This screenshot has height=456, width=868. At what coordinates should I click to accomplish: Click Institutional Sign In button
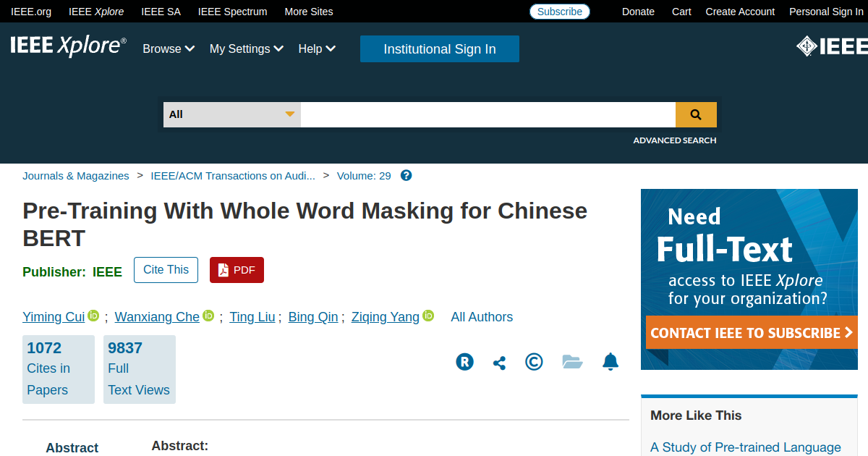click(440, 49)
